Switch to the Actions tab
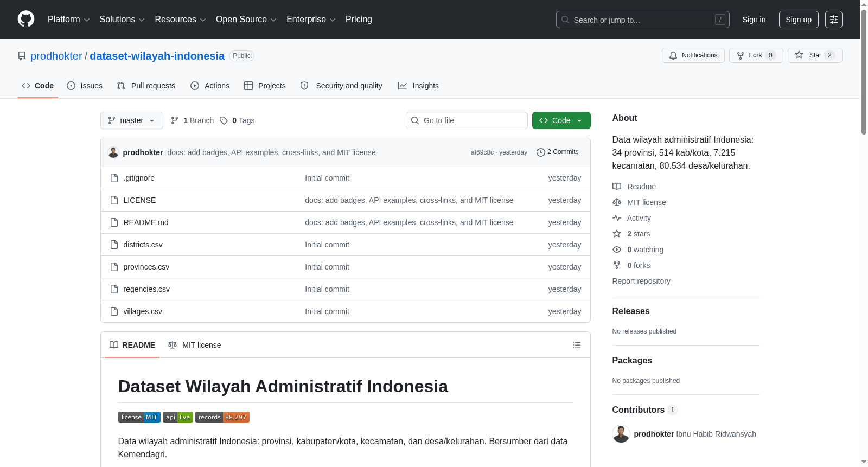The width and height of the screenshot is (868, 467). point(210,86)
